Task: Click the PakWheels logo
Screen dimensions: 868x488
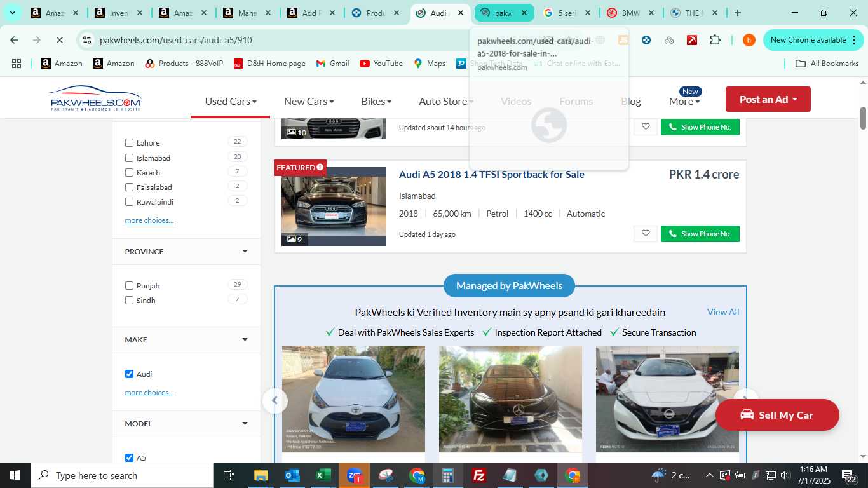Action: (x=95, y=98)
